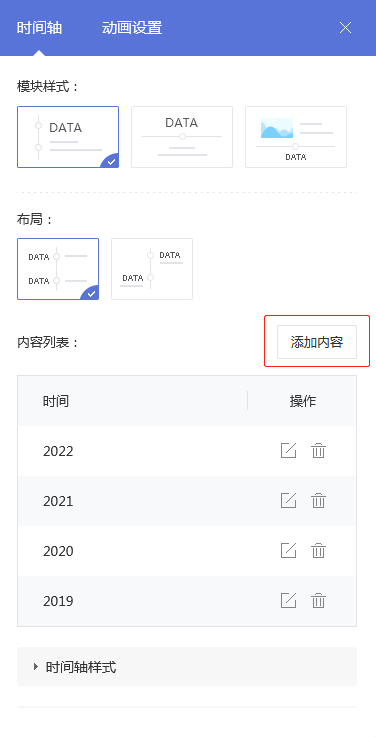Select the left-aligned DATA layout
The width and height of the screenshot is (376, 737).
click(x=58, y=269)
